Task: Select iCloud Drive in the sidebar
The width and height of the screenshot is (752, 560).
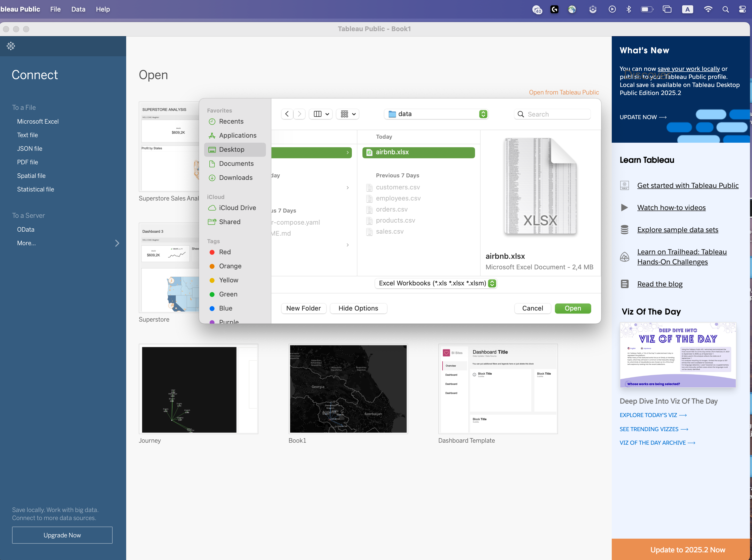Action: pos(237,208)
